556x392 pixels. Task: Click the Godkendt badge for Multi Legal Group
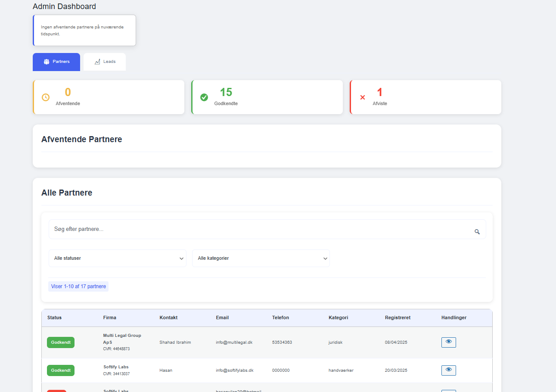click(x=61, y=342)
